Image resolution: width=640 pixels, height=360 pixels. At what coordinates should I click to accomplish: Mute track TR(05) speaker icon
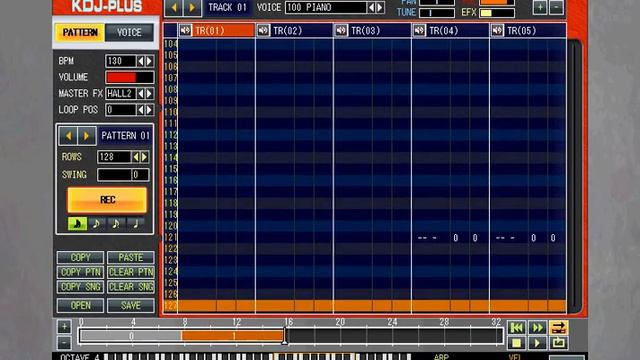(497, 31)
